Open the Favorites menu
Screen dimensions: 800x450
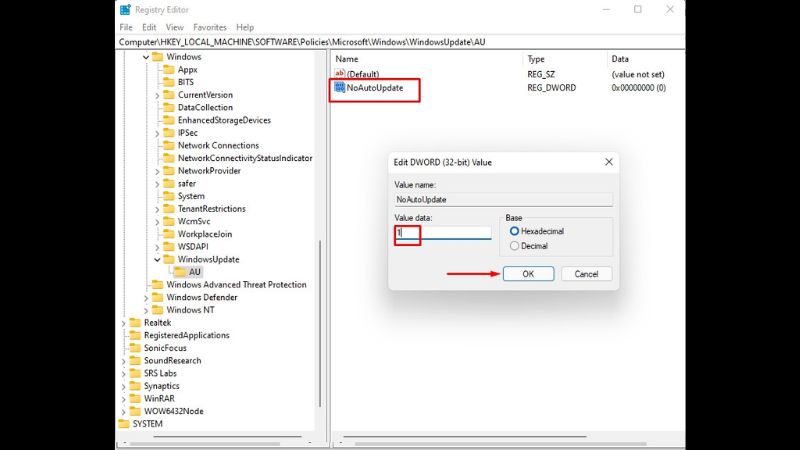[x=210, y=27]
